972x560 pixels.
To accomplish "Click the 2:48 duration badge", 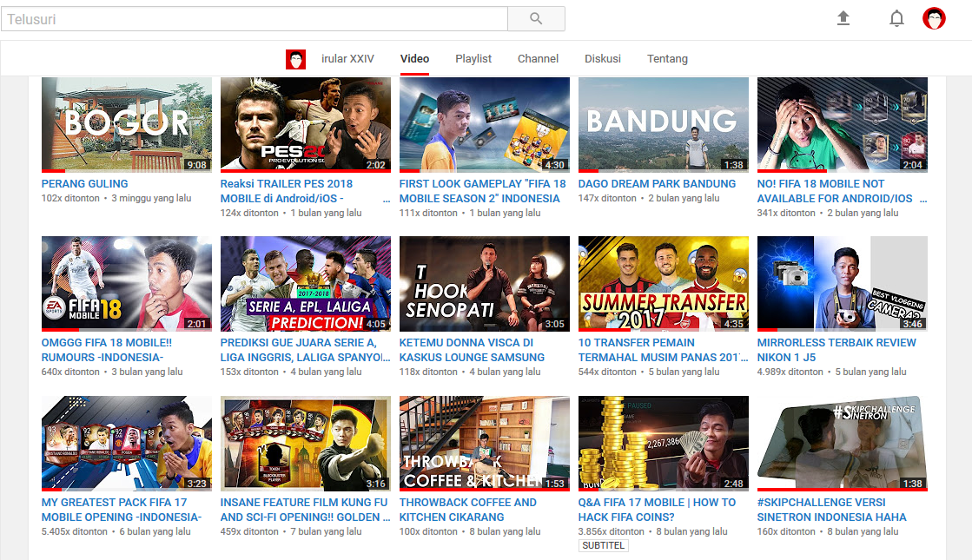I will tap(733, 484).
